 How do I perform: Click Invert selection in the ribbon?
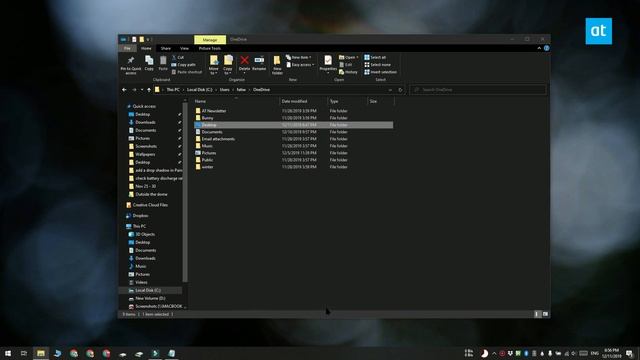click(380, 72)
